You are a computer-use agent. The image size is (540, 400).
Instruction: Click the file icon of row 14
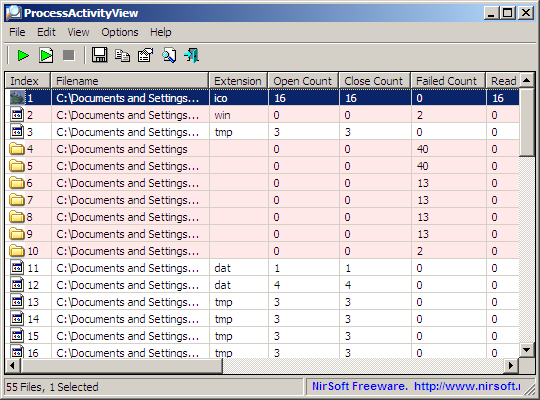click(17, 319)
